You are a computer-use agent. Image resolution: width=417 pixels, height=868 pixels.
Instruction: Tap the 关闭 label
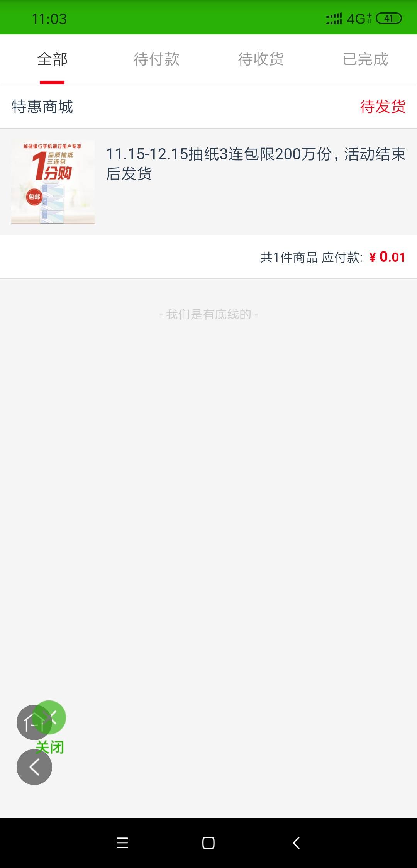pyautogui.click(x=49, y=747)
